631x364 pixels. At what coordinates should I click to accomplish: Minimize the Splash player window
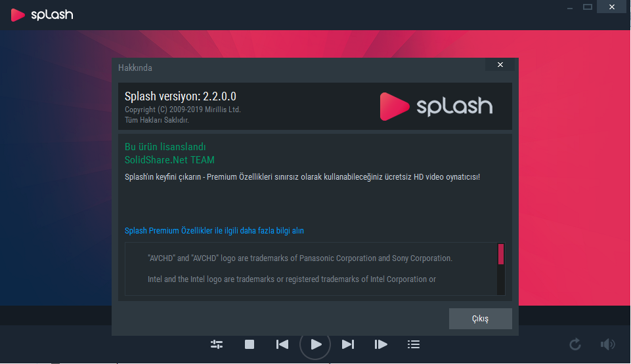point(570,7)
